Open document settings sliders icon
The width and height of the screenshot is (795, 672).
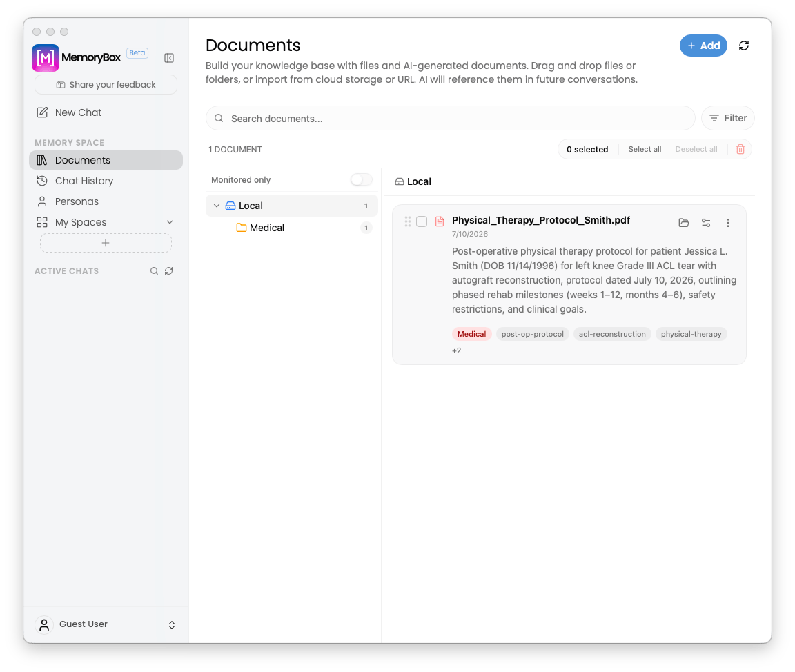click(706, 222)
